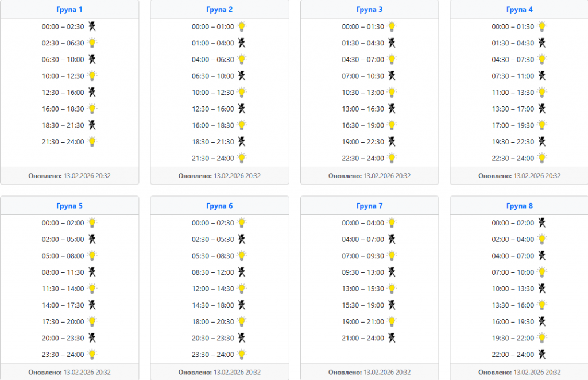Open the Група 7 header link
This screenshot has height=380, width=588.
pyautogui.click(x=369, y=206)
